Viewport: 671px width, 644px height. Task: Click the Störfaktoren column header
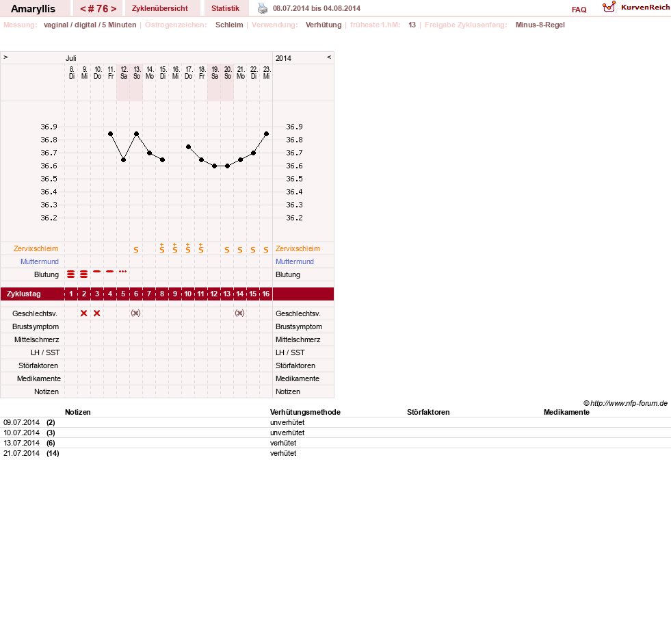pyautogui.click(x=428, y=412)
